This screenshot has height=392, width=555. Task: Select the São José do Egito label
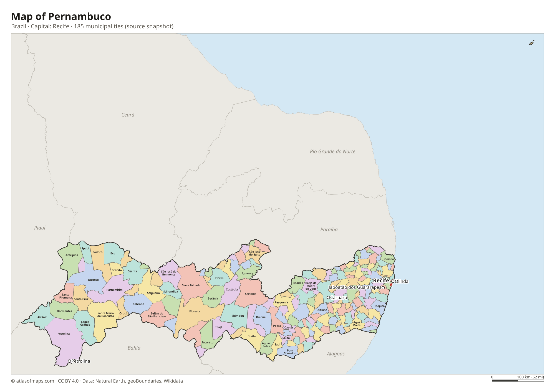255,253
